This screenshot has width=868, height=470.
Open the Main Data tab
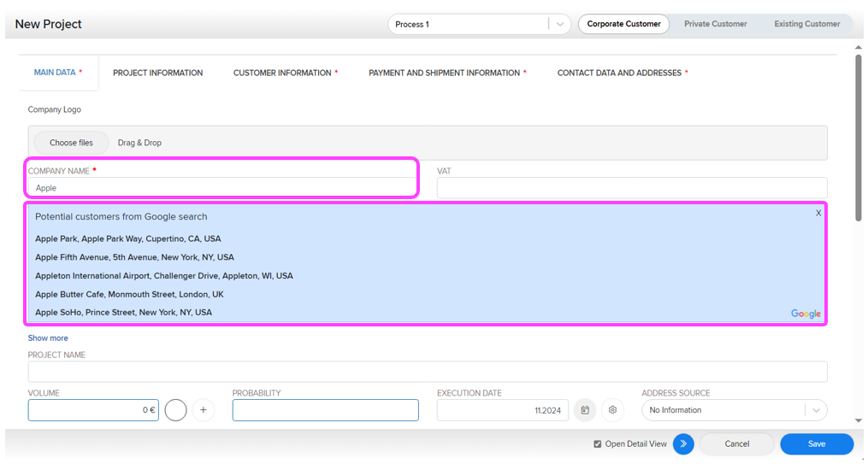(57, 73)
